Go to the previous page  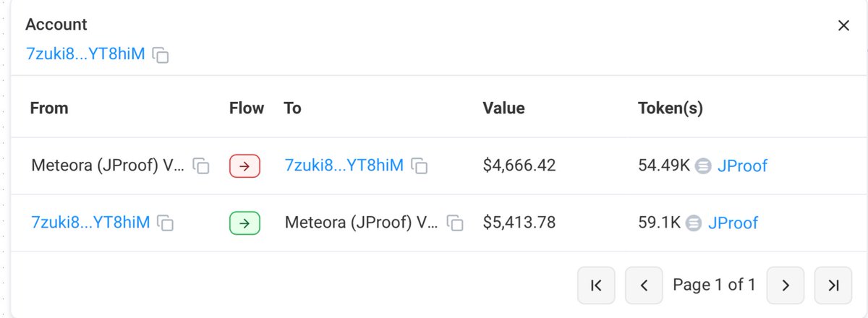tap(643, 285)
